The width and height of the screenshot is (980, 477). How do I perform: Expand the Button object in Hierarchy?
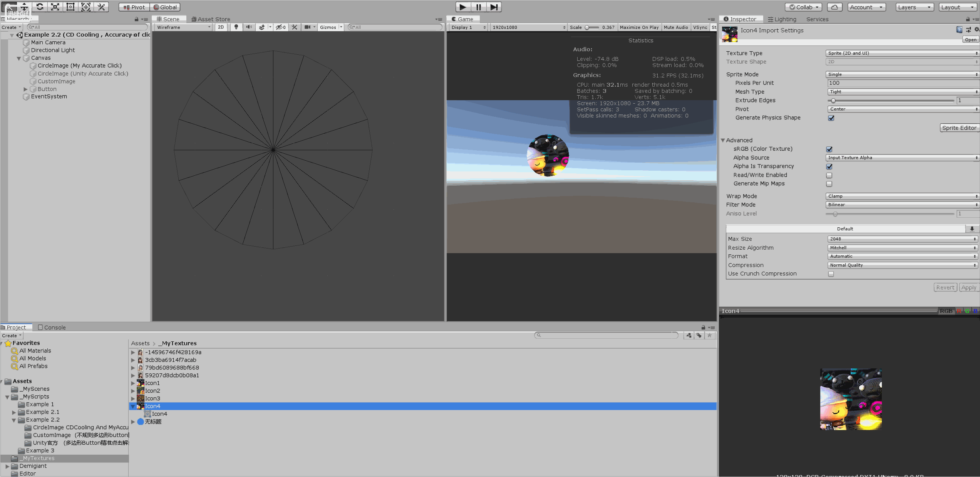click(25, 89)
